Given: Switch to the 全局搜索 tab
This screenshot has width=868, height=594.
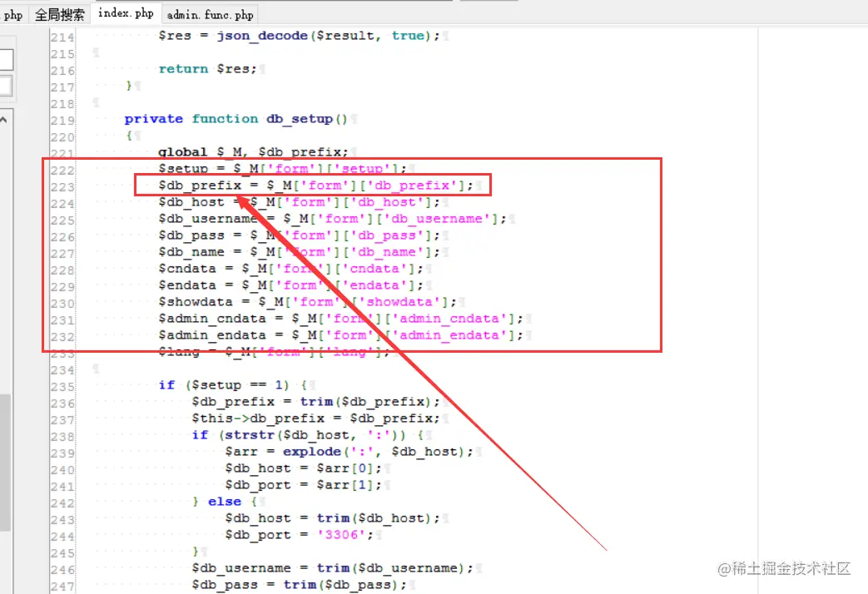Looking at the screenshot, I should (59, 14).
